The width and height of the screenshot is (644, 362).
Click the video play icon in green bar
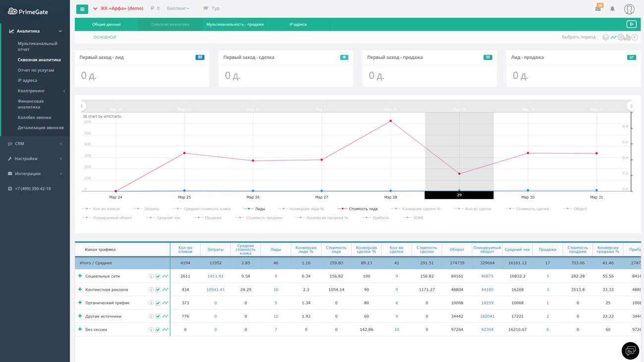(x=631, y=24)
